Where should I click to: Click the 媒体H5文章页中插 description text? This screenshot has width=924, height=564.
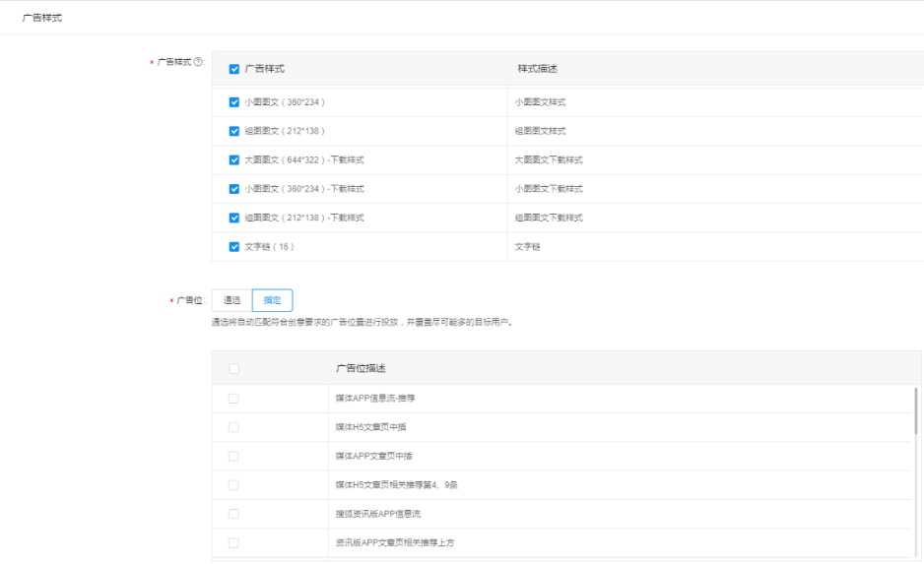pyautogui.click(x=370, y=427)
